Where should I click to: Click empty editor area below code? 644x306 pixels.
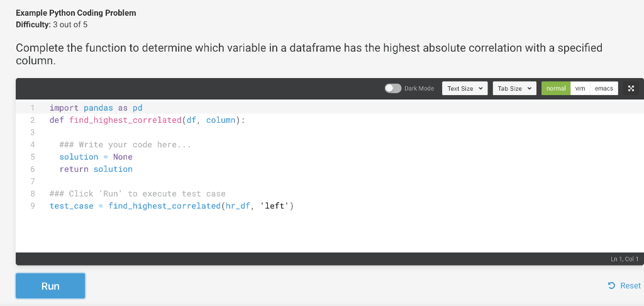(x=328, y=232)
